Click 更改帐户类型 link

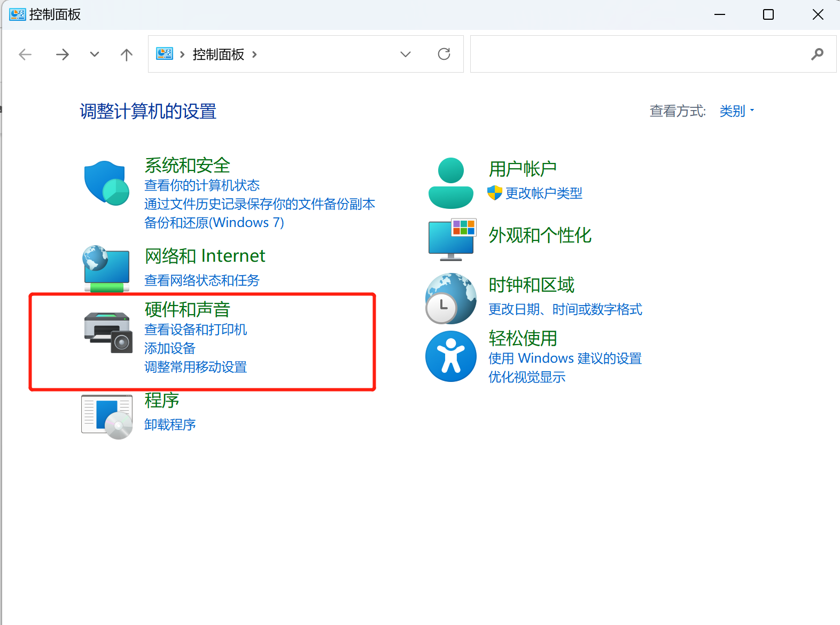544,193
